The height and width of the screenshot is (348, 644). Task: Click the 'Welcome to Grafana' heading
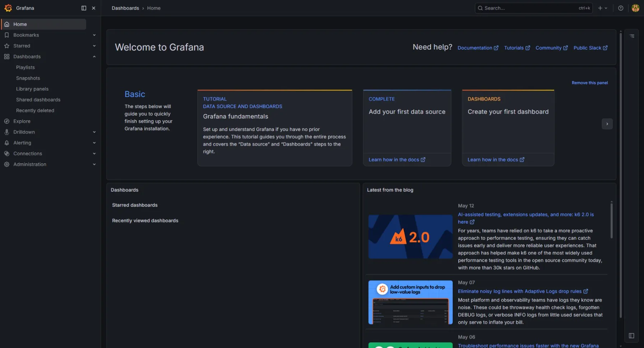pyautogui.click(x=159, y=47)
